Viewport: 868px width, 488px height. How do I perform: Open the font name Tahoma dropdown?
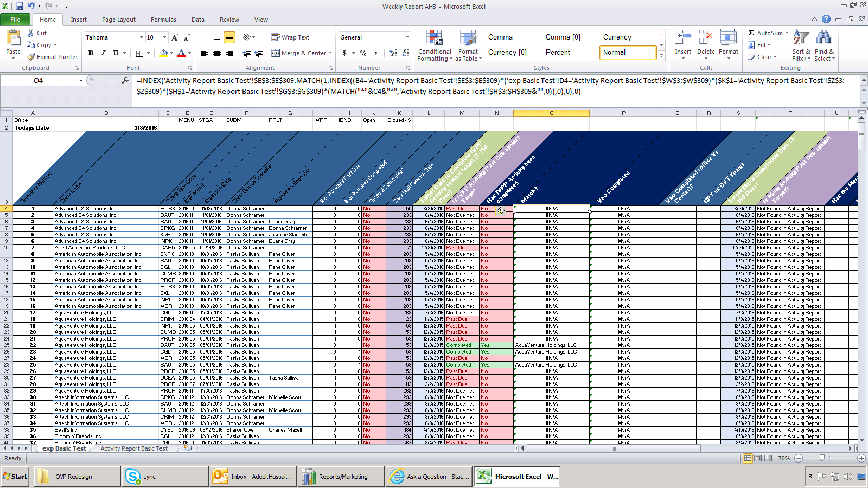point(141,37)
